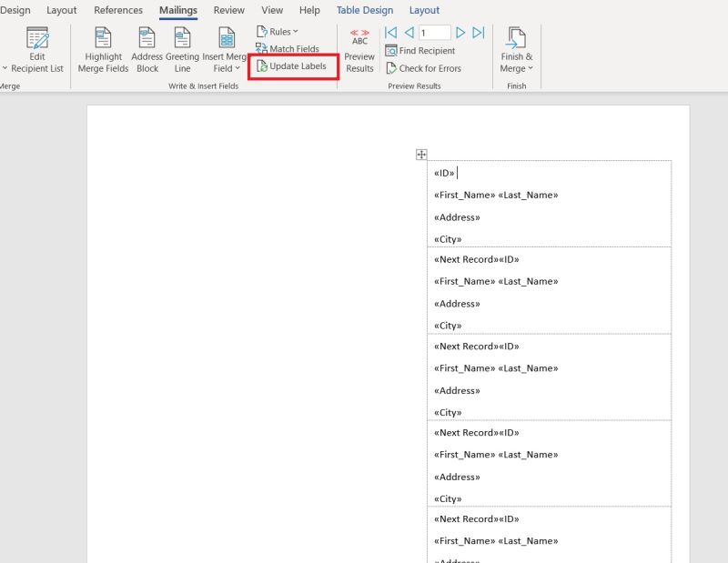Select the table move handle above labels

click(422, 153)
